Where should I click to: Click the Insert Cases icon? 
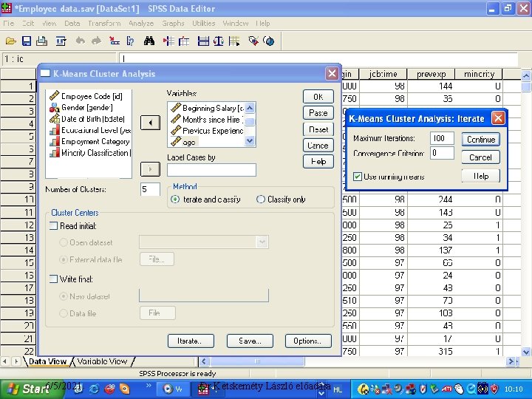[x=168, y=41]
